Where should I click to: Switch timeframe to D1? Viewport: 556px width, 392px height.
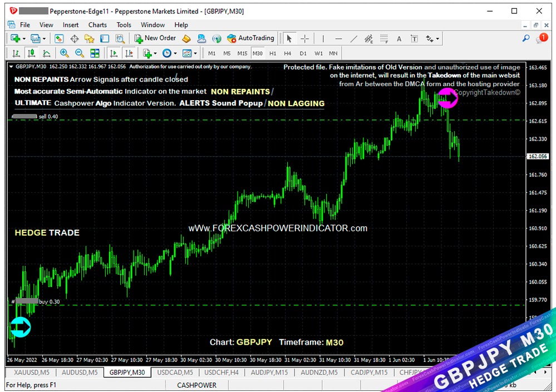click(x=303, y=53)
